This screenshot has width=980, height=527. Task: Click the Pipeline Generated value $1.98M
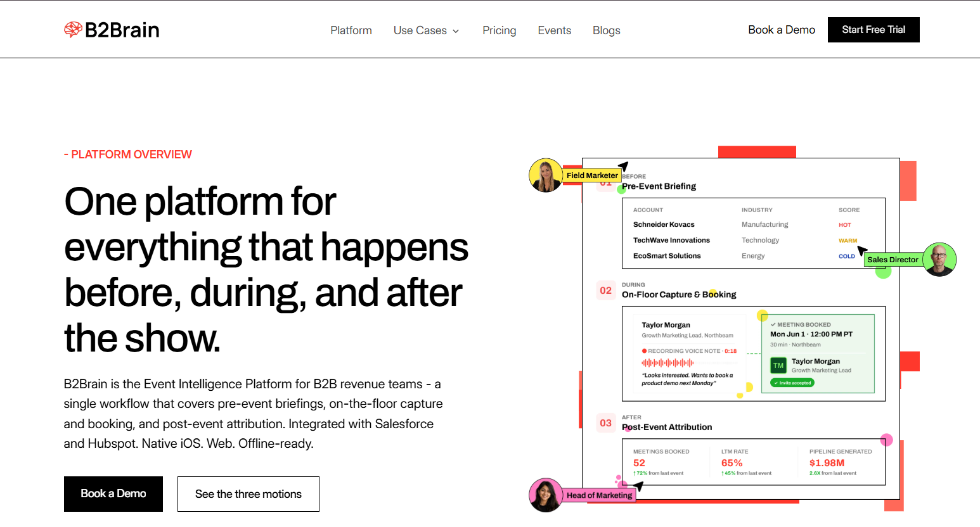coord(827,463)
